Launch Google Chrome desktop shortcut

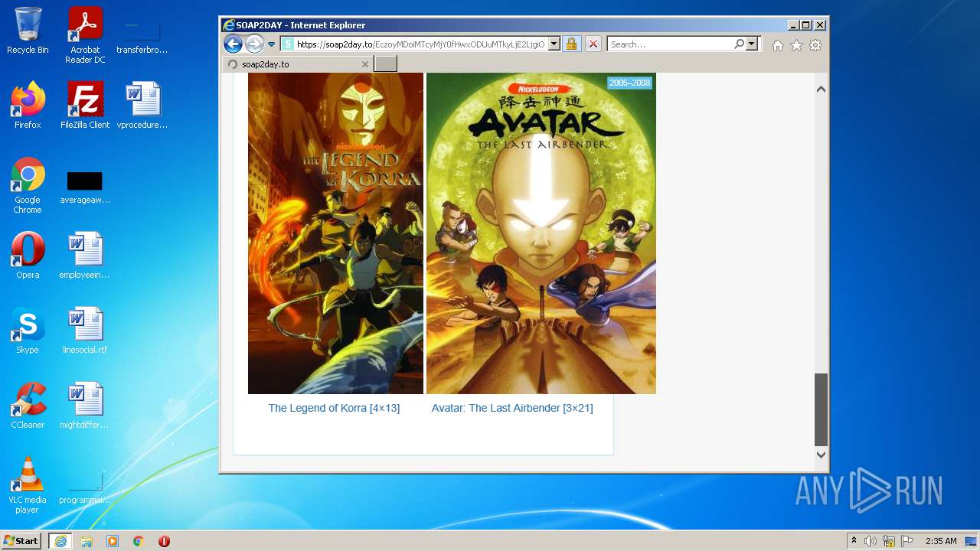click(28, 186)
